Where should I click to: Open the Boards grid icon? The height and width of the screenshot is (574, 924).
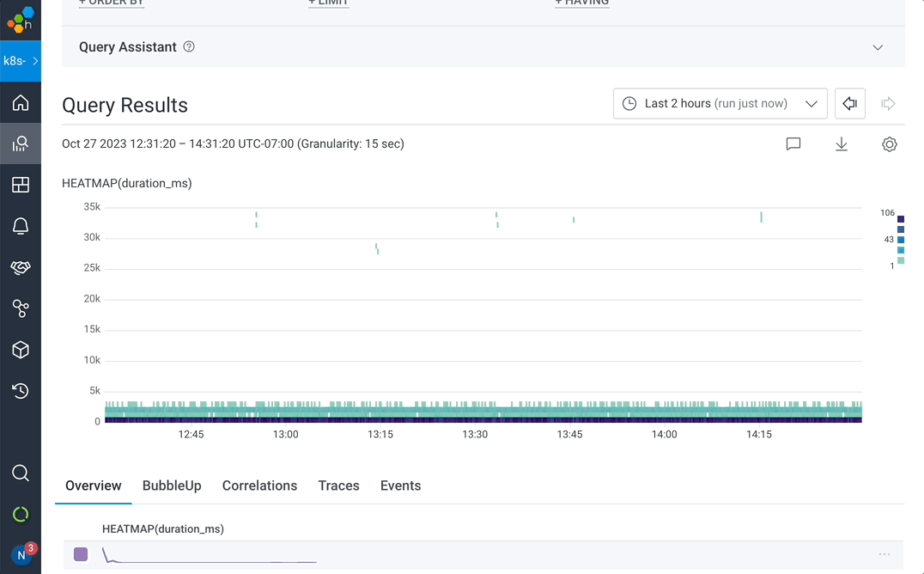pos(21,185)
